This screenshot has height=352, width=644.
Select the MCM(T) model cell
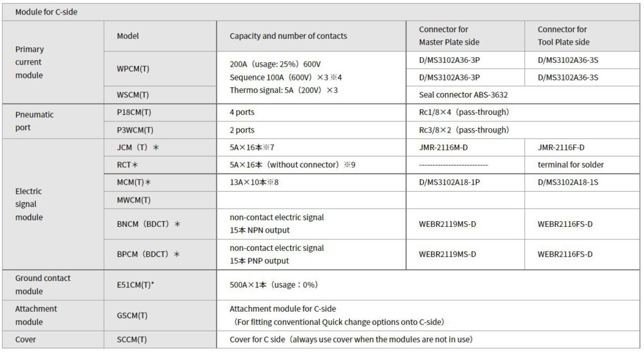point(160,182)
